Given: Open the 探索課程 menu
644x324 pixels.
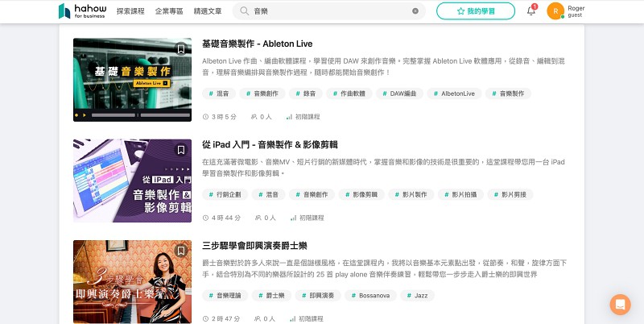Looking at the screenshot, I should click(130, 11).
